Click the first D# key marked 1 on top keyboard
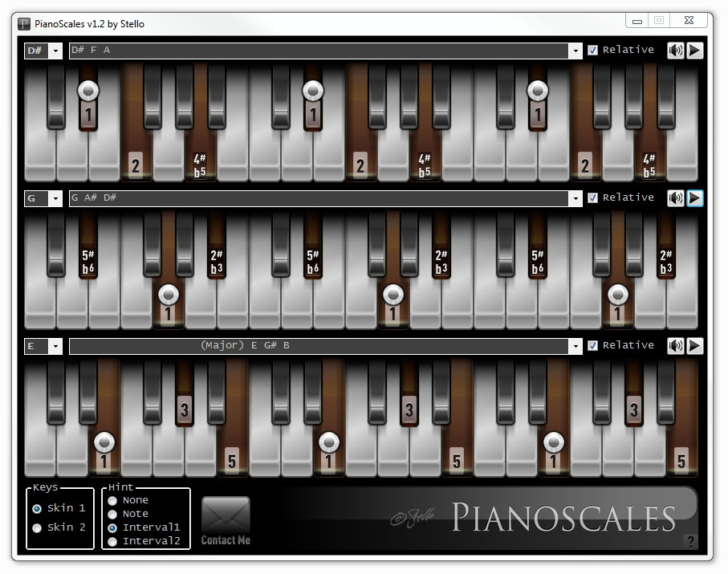Image resolution: width=728 pixels, height=574 pixels. click(x=88, y=97)
